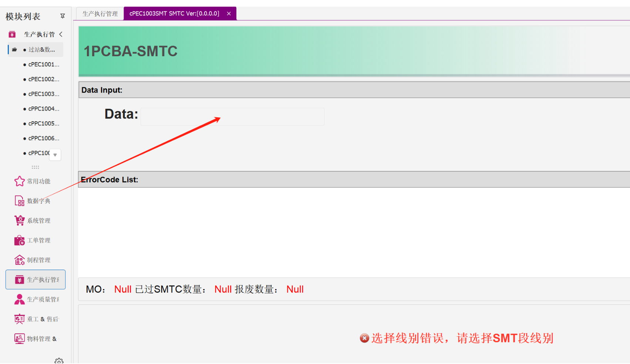Open cPEC1003... module entry
Image resolution: width=630 pixels, height=364 pixels.
(x=44, y=94)
